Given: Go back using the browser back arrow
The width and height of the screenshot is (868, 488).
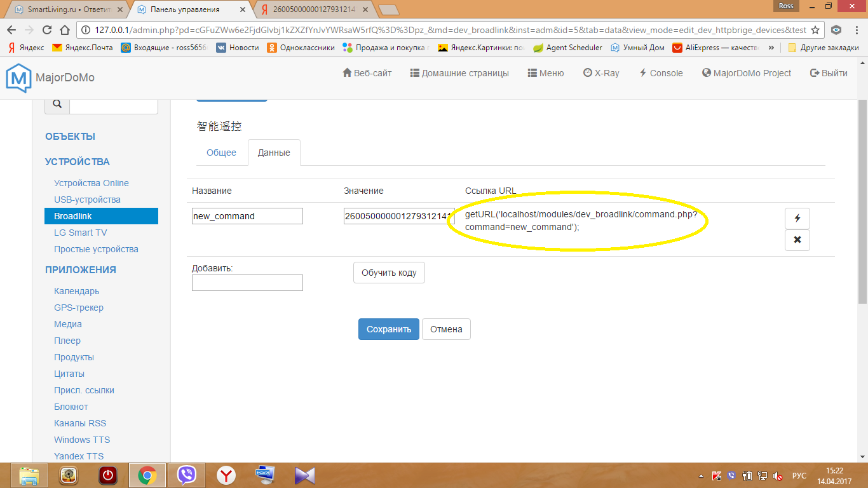Looking at the screenshot, I should (11, 30).
